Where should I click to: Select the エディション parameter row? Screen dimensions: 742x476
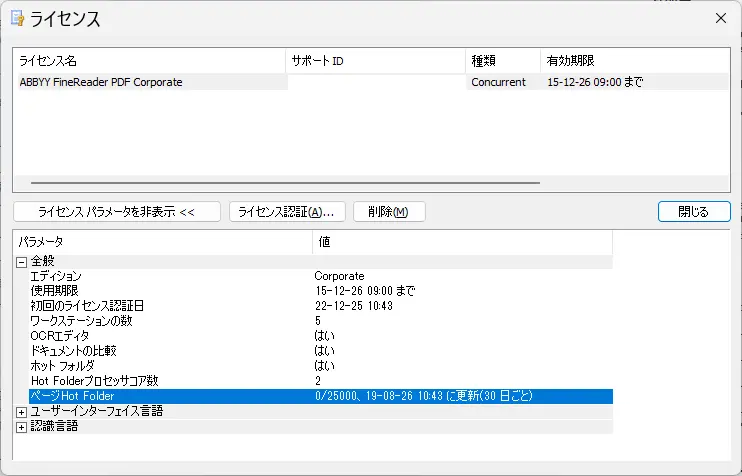tap(321, 276)
